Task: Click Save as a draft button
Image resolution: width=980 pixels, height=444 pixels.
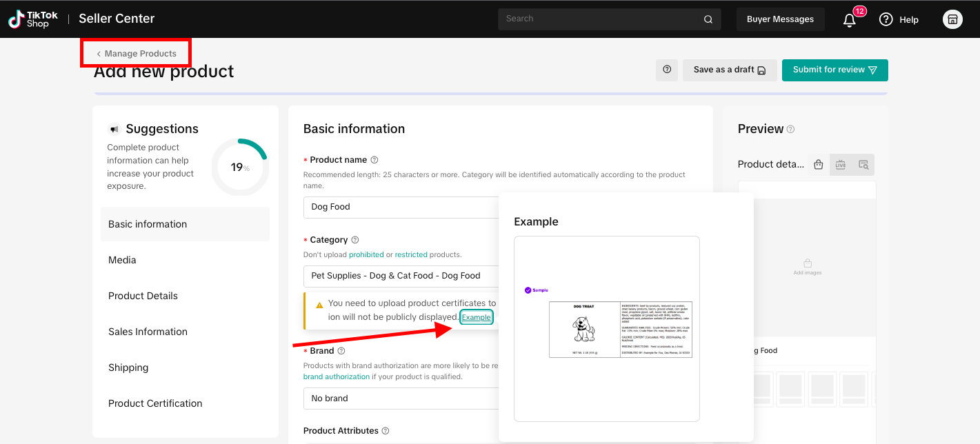Action: tap(729, 70)
